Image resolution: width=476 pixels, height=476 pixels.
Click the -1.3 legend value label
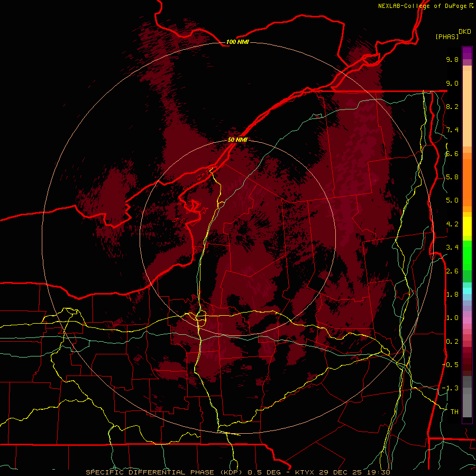pos(450,388)
